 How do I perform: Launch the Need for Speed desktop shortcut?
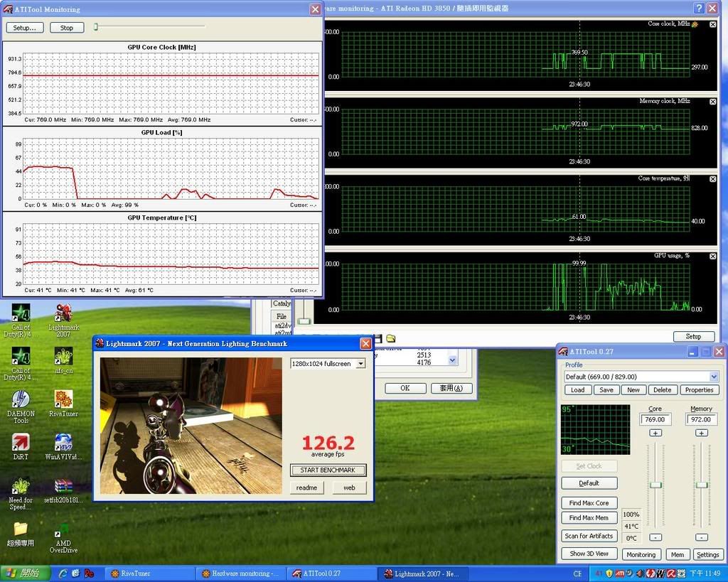coord(21,493)
